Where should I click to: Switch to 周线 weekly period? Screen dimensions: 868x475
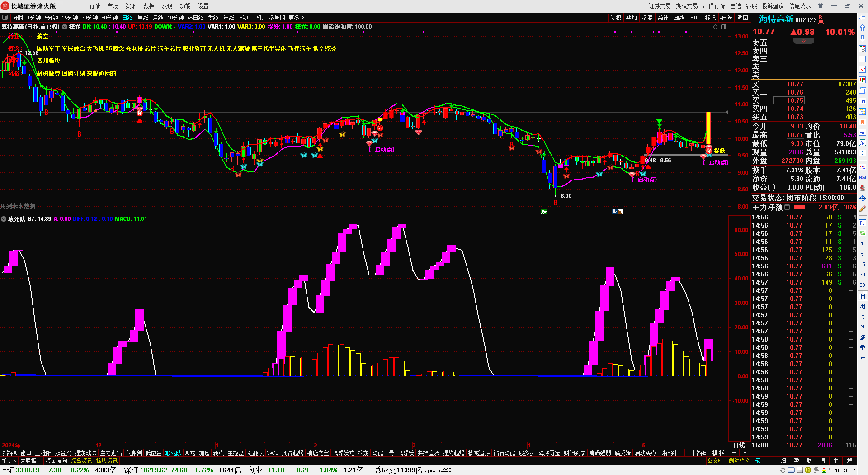[x=143, y=18]
